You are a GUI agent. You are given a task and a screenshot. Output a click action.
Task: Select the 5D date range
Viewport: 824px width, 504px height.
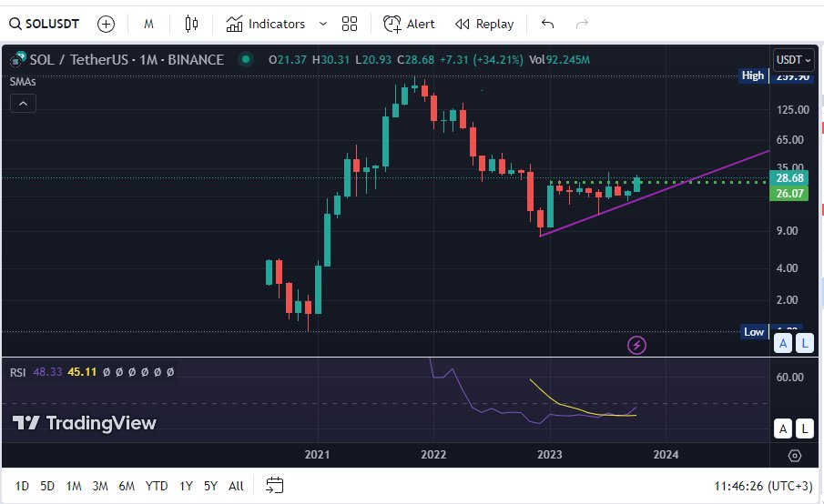47,486
